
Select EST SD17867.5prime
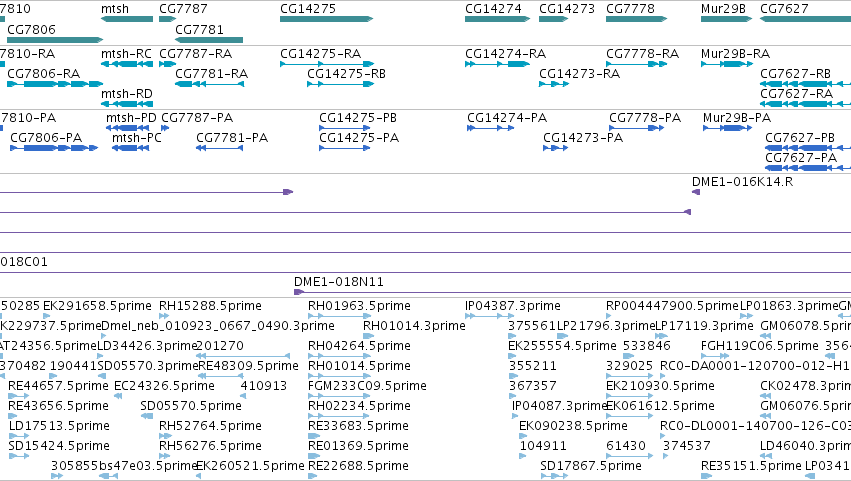click(554, 476)
